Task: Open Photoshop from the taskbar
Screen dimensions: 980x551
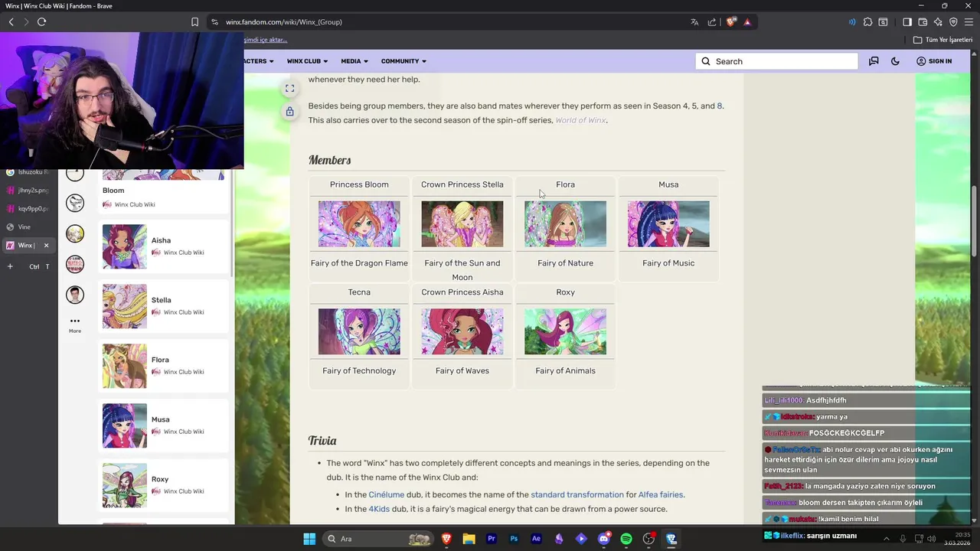Action: [x=514, y=539]
